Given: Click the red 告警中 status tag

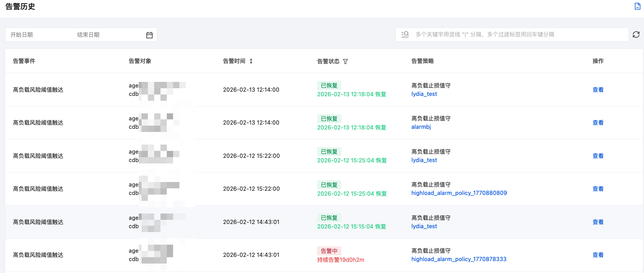Looking at the screenshot, I should tap(329, 251).
